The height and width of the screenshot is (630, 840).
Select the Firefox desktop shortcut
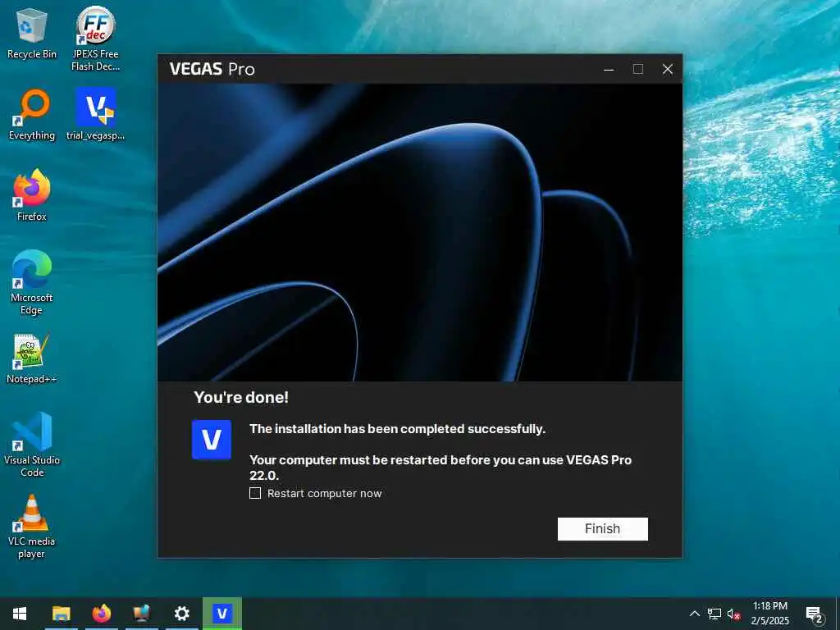32,195
